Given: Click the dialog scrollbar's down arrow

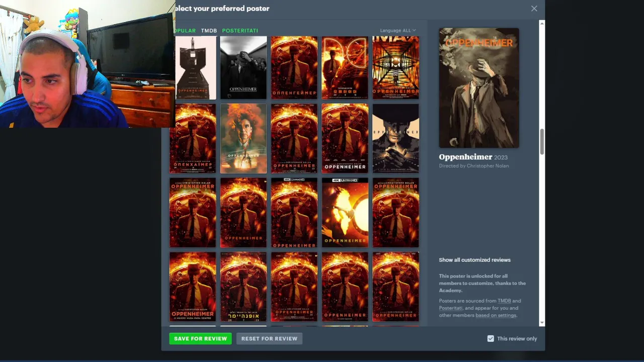Looking at the screenshot, I should click(x=542, y=323).
